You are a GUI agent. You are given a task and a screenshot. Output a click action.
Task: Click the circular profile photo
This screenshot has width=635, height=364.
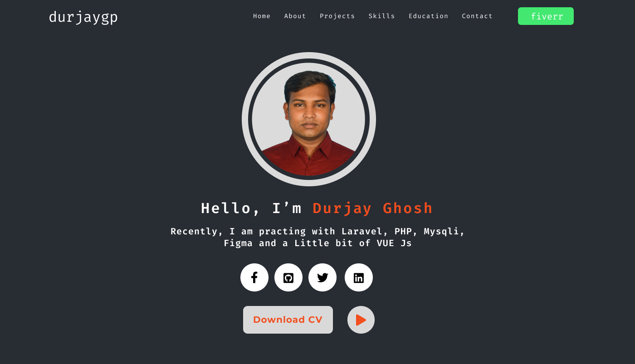[x=309, y=119]
